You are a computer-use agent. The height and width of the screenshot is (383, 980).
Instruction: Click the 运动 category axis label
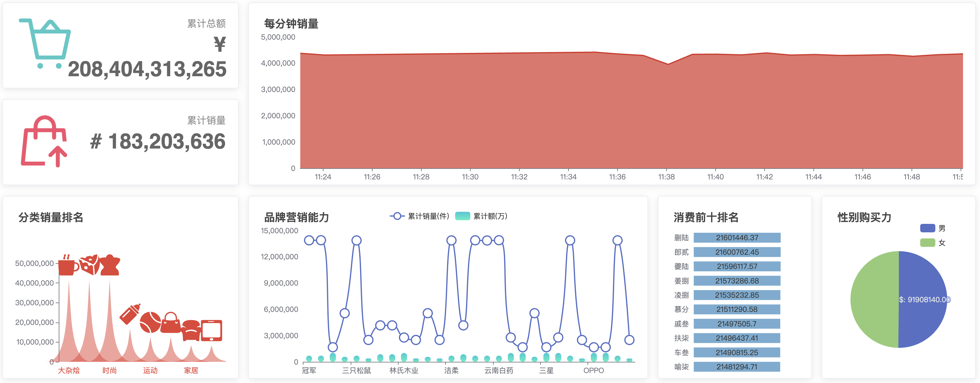pos(150,371)
